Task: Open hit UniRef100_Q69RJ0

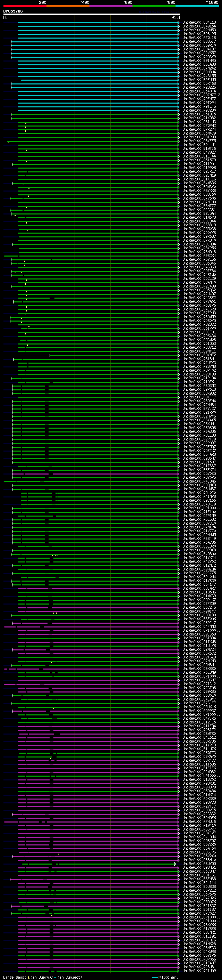Action: click(199, 45)
